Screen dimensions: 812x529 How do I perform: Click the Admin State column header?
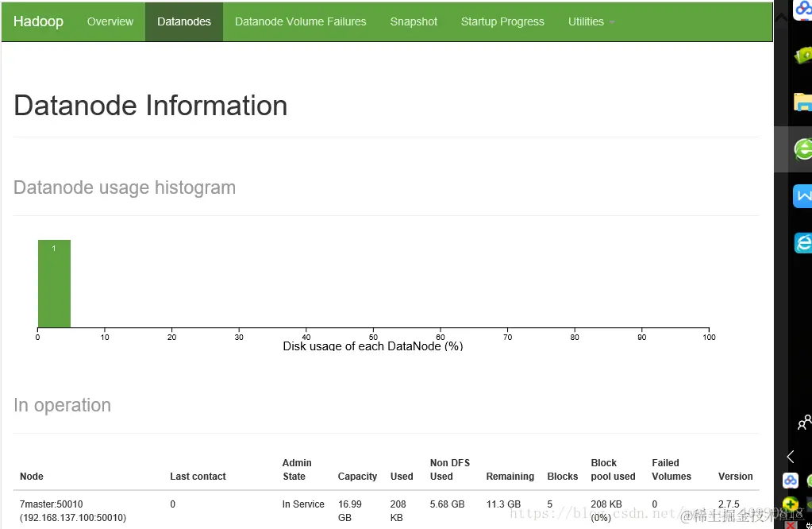[x=297, y=469]
